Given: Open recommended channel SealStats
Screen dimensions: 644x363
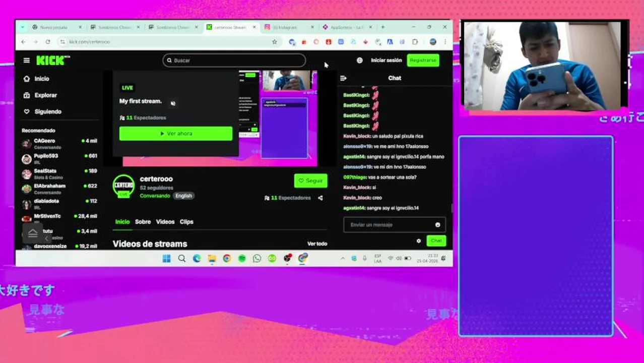Looking at the screenshot, I should pyautogui.click(x=59, y=174).
